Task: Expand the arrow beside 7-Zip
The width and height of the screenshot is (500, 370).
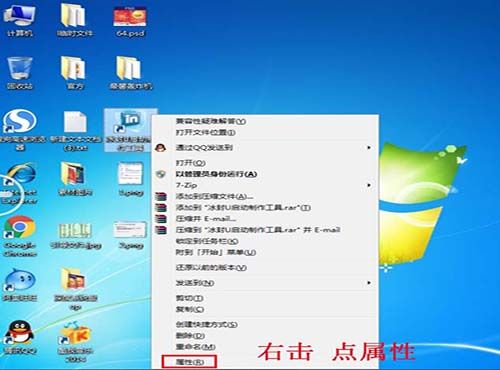Action: coord(369,185)
